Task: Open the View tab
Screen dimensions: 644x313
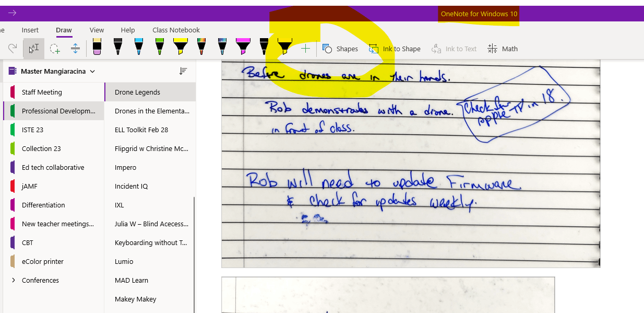Action: tap(97, 30)
